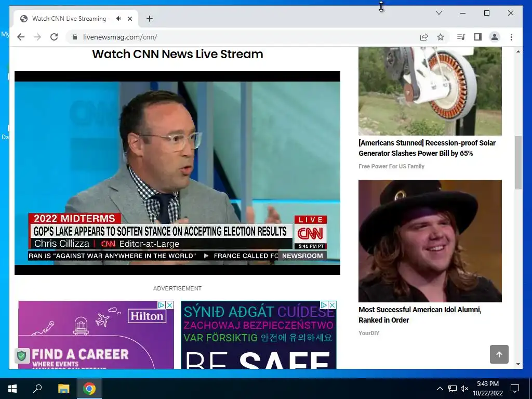Click green shield privacy badge
The height and width of the screenshot is (399, 532).
point(22,356)
